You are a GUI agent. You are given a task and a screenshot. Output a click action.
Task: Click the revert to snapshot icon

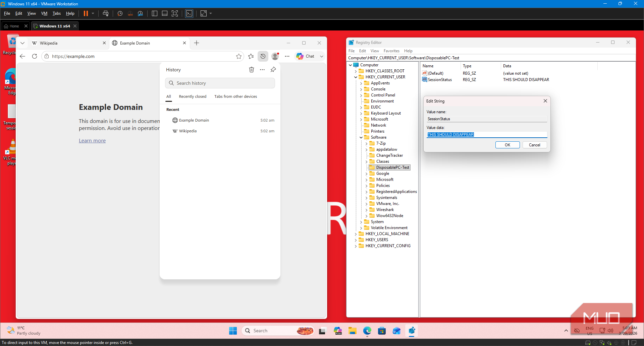coord(130,13)
